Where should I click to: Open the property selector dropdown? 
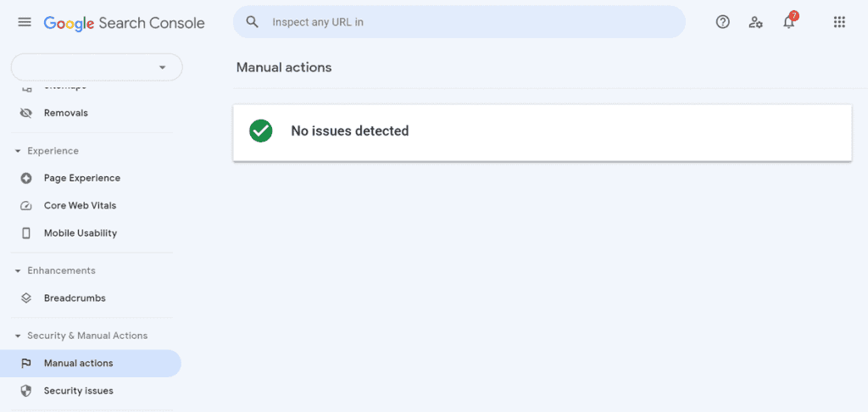97,68
